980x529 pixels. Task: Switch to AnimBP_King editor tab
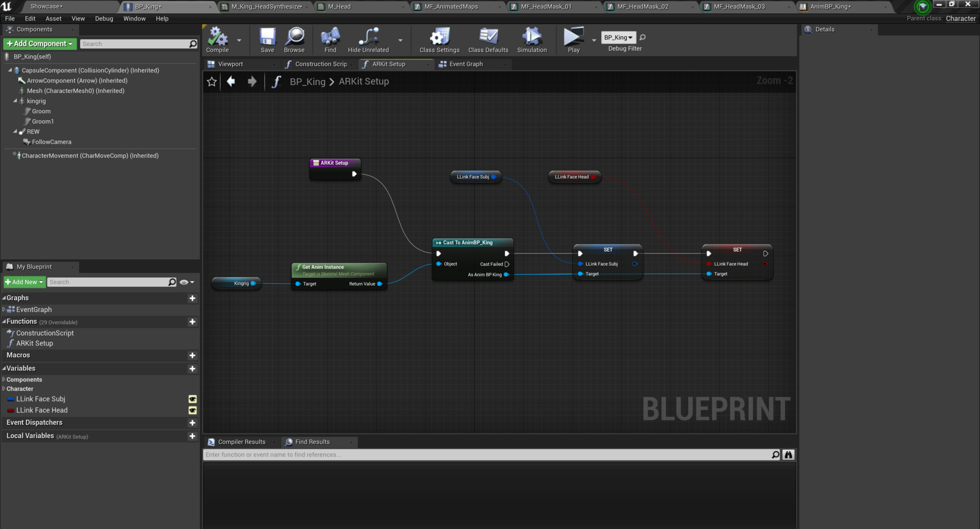tap(829, 7)
